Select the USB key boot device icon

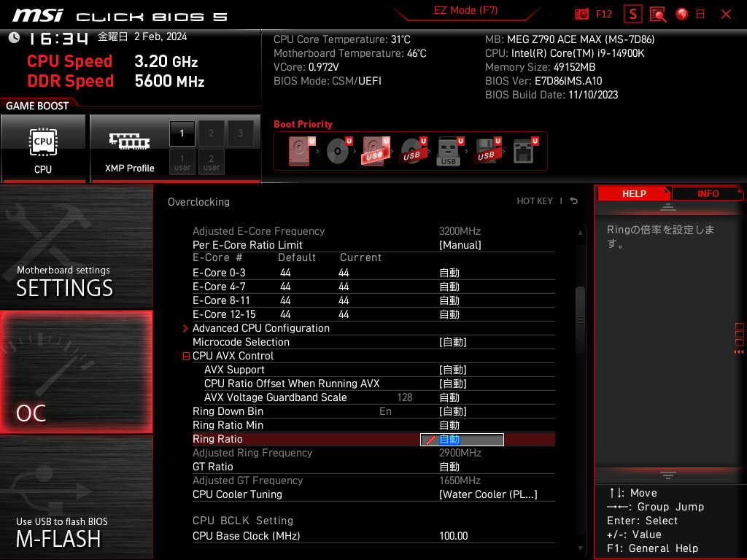449,151
